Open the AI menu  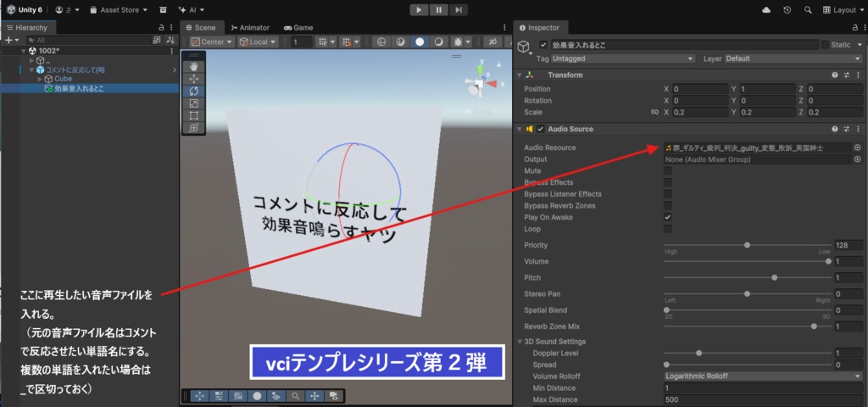[x=192, y=10]
